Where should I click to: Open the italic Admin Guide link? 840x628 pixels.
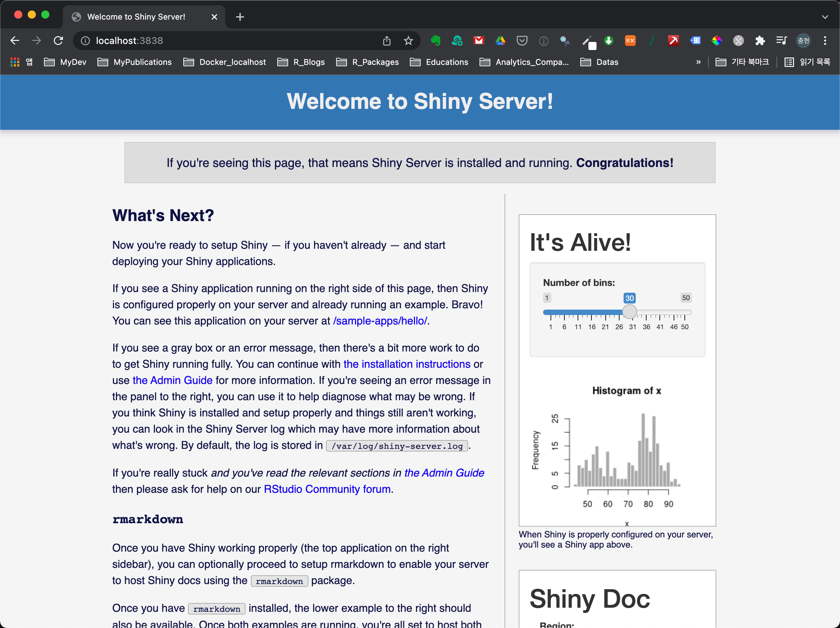point(444,473)
